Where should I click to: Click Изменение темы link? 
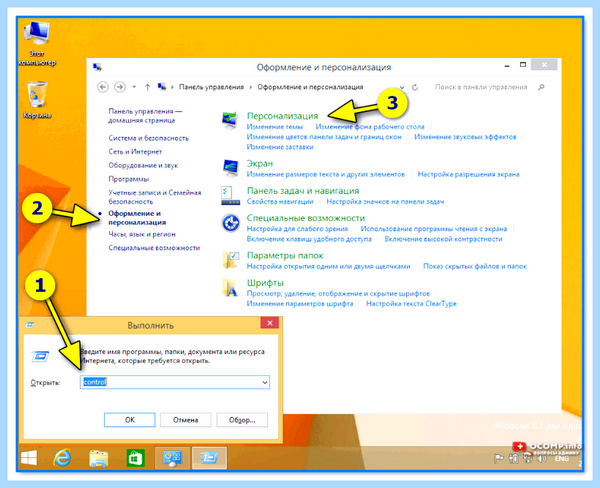(x=275, y=127)
